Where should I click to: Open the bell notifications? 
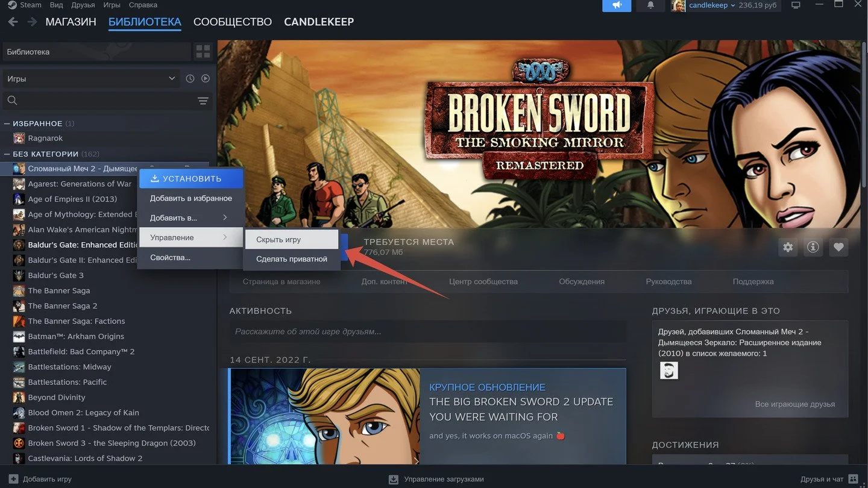[x=650, y=5]
